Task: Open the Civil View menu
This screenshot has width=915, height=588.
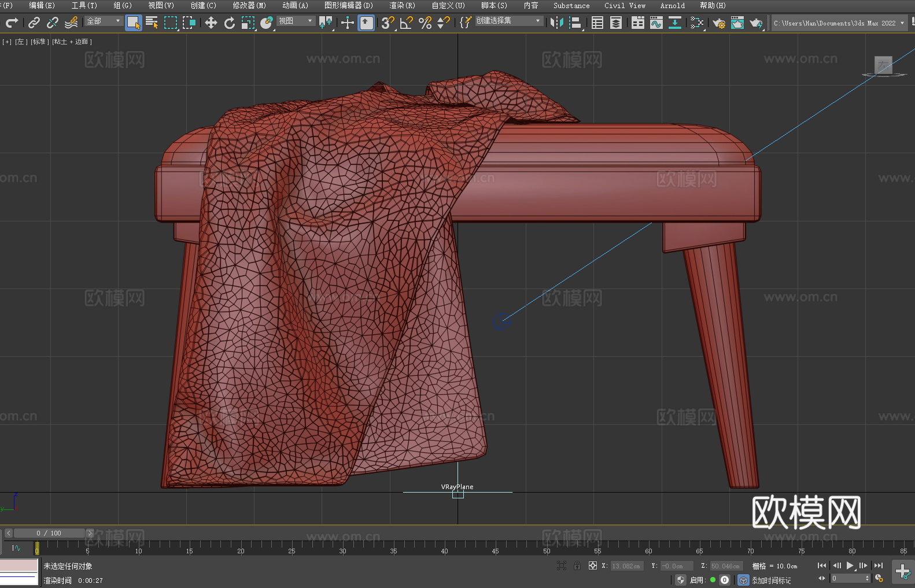Action: pyautogui.click(x=625, y=5)
